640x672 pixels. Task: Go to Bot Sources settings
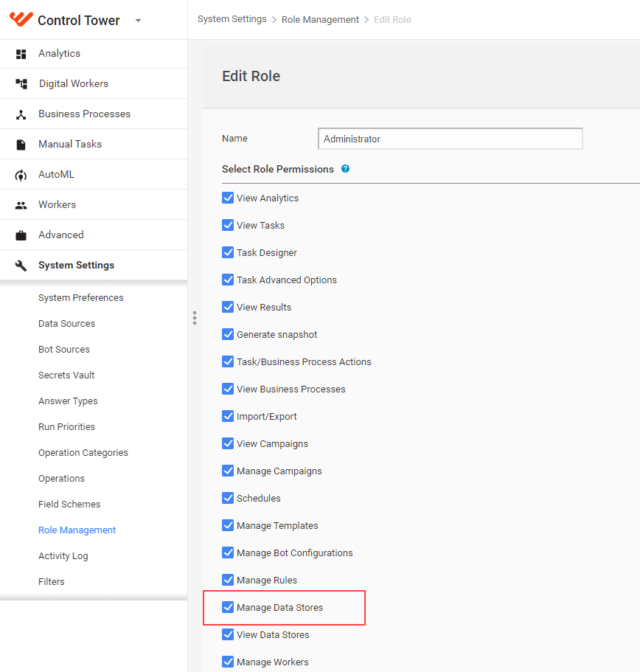click(x=64, y=350)
